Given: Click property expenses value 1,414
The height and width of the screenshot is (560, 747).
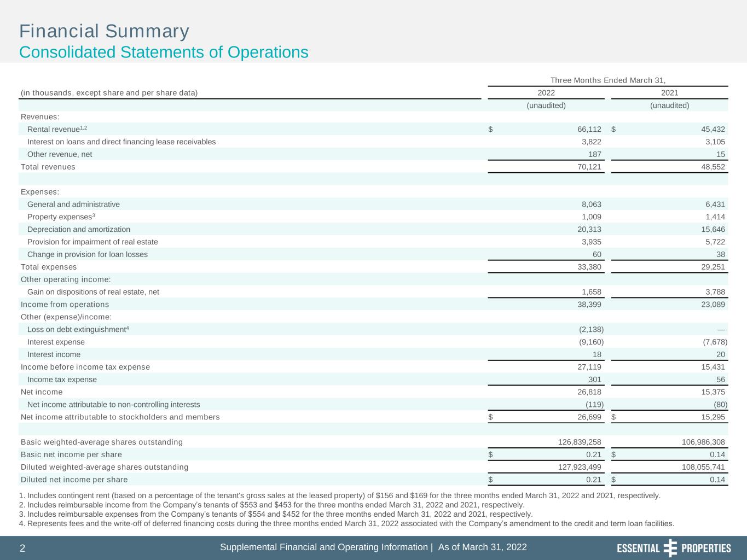Looking at the screenshot, I should [x=715, y=217].
